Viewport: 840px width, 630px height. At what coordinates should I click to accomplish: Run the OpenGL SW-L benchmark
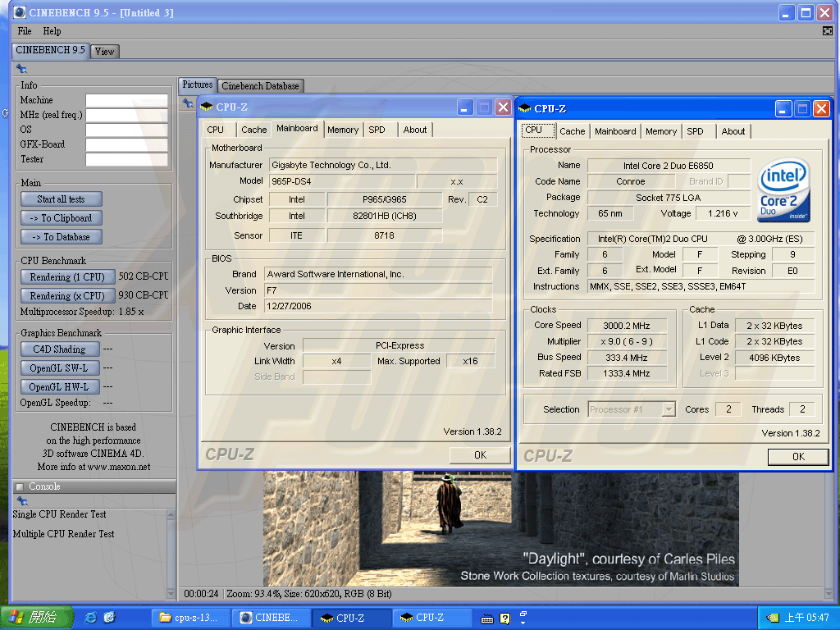click(59, 368)
